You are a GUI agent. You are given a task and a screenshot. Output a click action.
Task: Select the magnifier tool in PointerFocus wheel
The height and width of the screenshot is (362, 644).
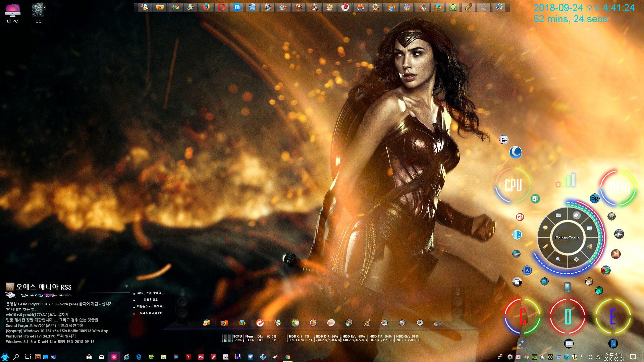pos(558,259)
